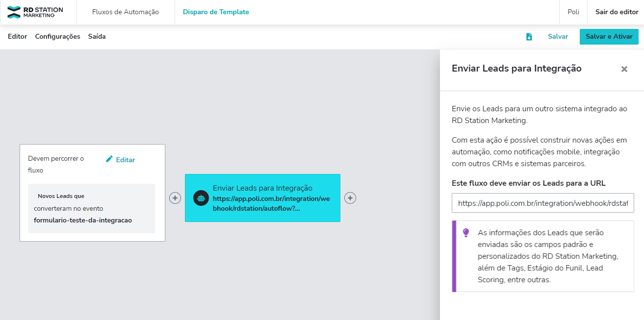Click the robot icon in the cyan node
644x320 pixels.
coord(201,198)
